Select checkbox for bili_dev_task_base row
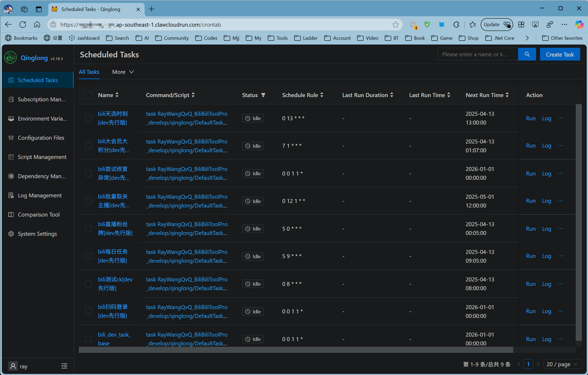 [88, 339]
